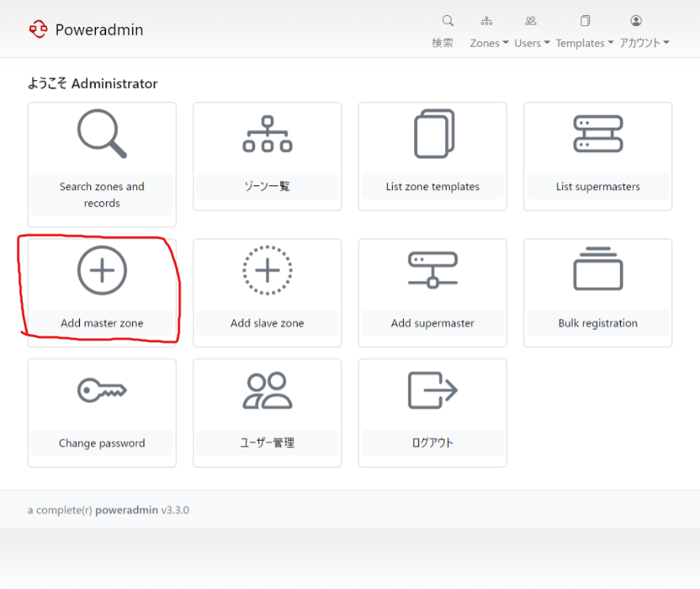Expand the Templates dropdown menu

pos(585,43)
